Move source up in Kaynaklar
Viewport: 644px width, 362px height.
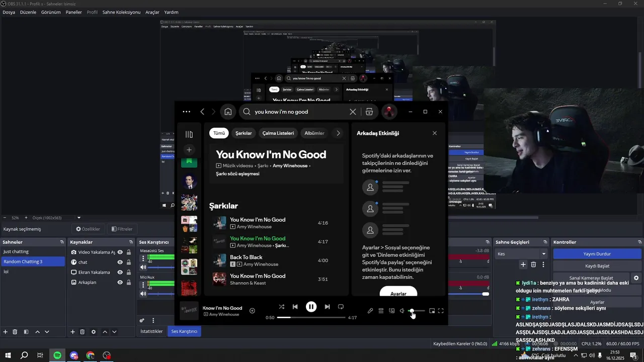click(x=105, y=332)
